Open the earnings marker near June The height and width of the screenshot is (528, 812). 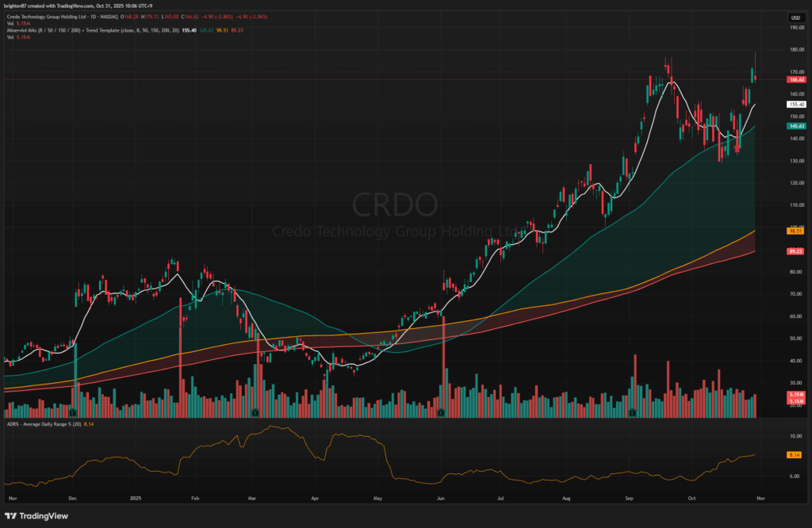coord(442,413)
